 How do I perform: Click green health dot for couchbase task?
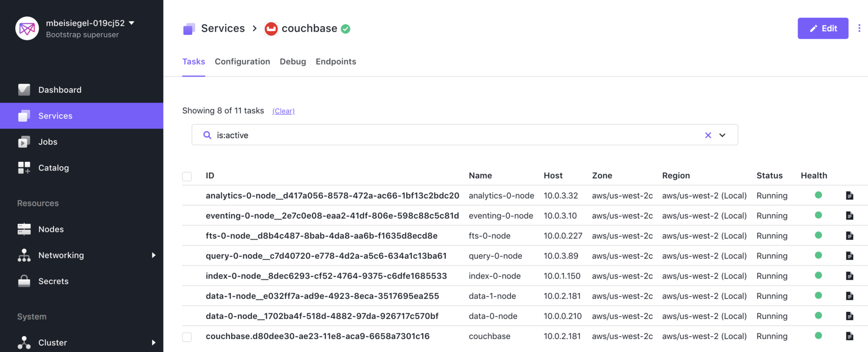[x=818, y=336]
